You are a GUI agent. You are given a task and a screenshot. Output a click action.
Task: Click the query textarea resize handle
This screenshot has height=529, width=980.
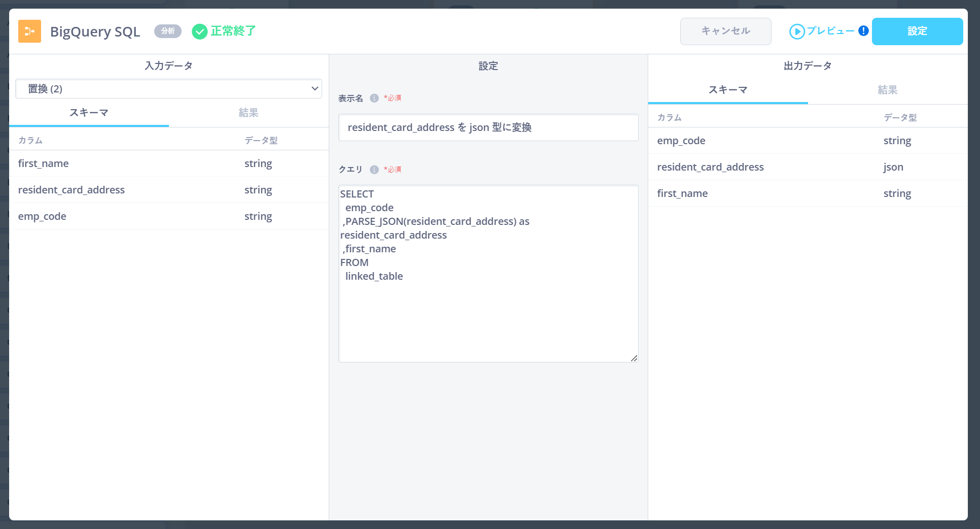click(634, 358)
